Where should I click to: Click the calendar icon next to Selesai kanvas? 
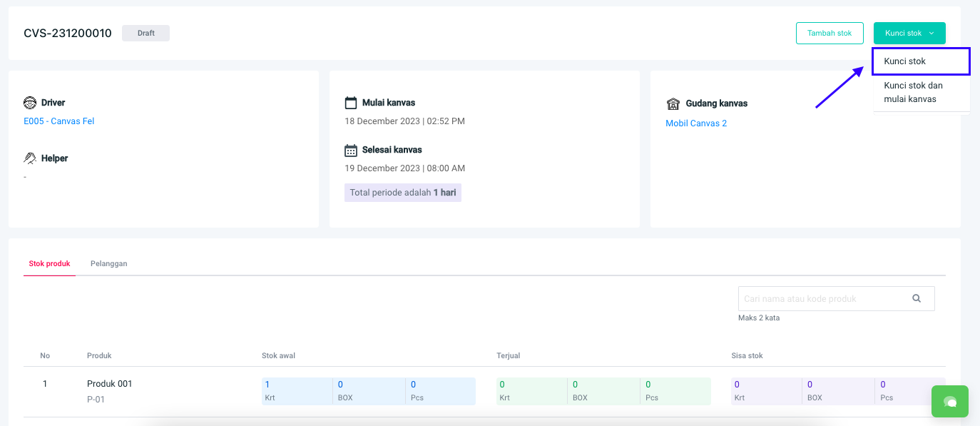[x=351, y=151]
